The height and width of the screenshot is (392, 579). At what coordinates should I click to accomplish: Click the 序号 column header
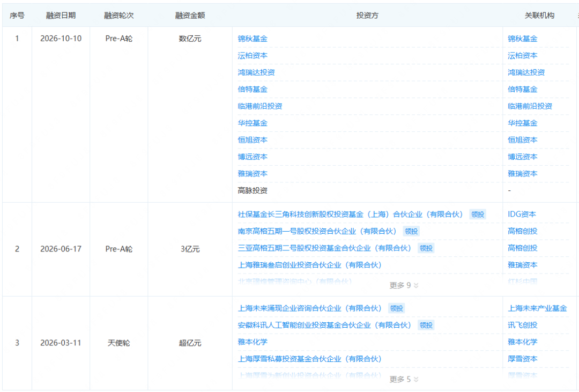17,16
